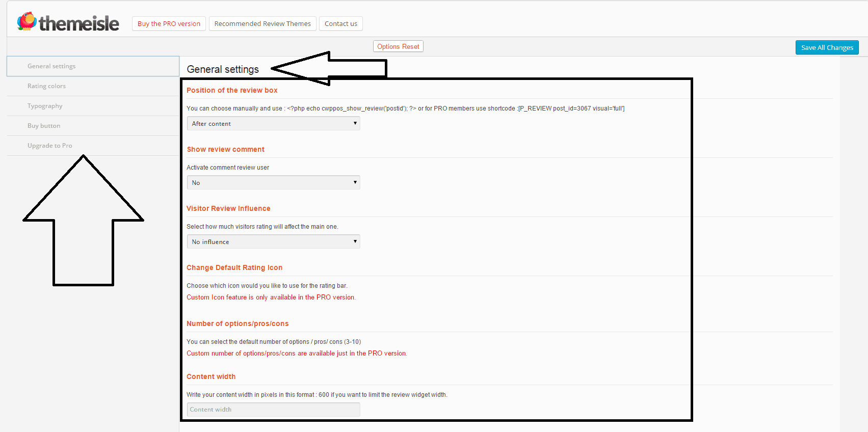Click the Custom number of options PRO notice
Image resolution: width=868 pixels, height=432 pixels.
(x=297, y=354)
